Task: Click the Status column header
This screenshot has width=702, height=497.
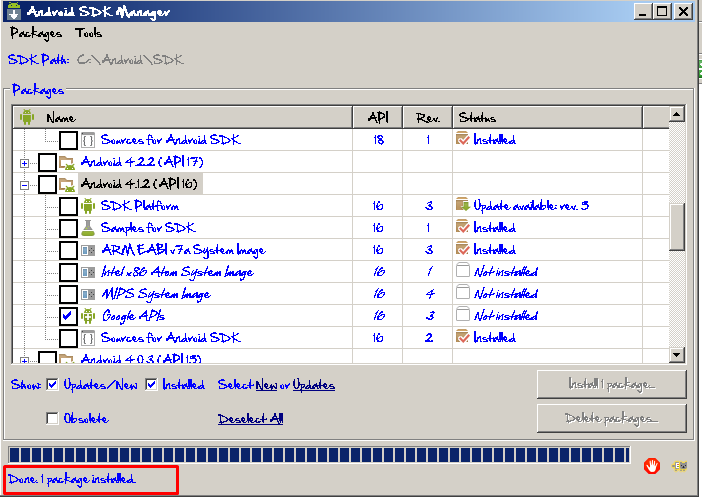Action: pyautogui.click(x=548, y=118)
